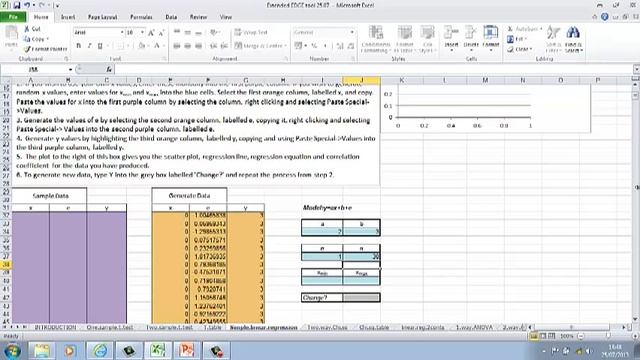This screenshot has height=360, width=640.
Task: Click the Insert Function fx icon
Action: pyautogui.click(x=109, y=69)
